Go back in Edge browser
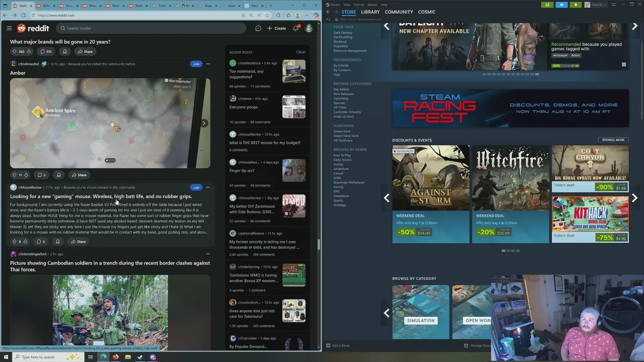This screenshot has height=362, width=644. (5, 15)
